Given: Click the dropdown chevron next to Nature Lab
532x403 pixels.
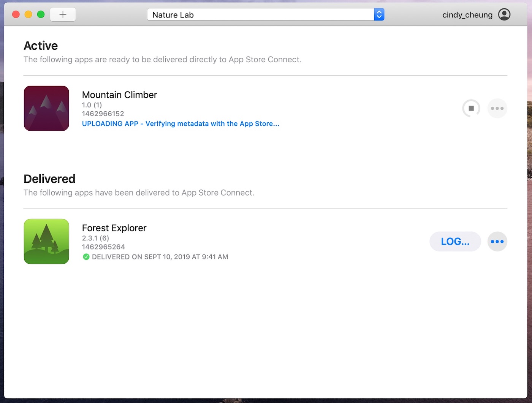Looking at the screenshot, I should tap(379, 14).
